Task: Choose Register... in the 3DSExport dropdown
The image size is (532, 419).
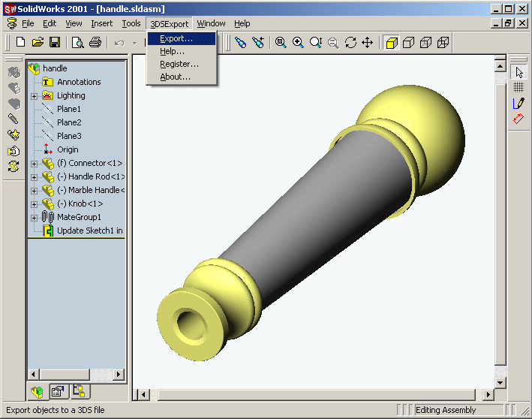Action: [x=182, y=64]
